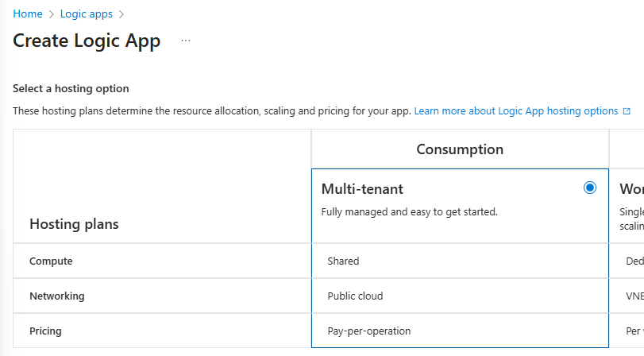Click the Networking row label
The height and width of the screenshot is (356, 644).
coord(57,296)
